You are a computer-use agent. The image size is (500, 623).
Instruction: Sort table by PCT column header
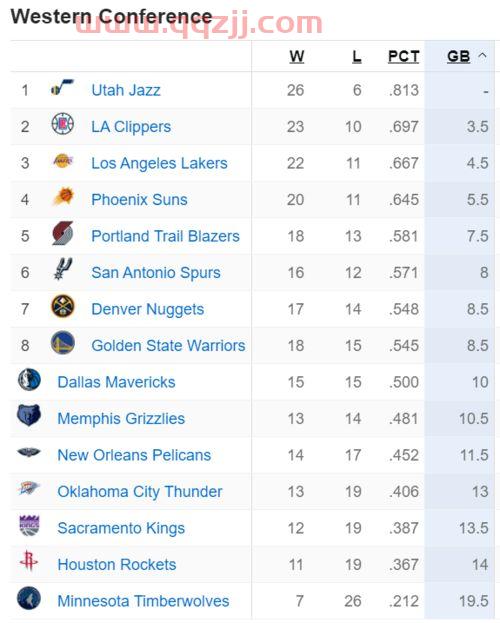point(403,56)
